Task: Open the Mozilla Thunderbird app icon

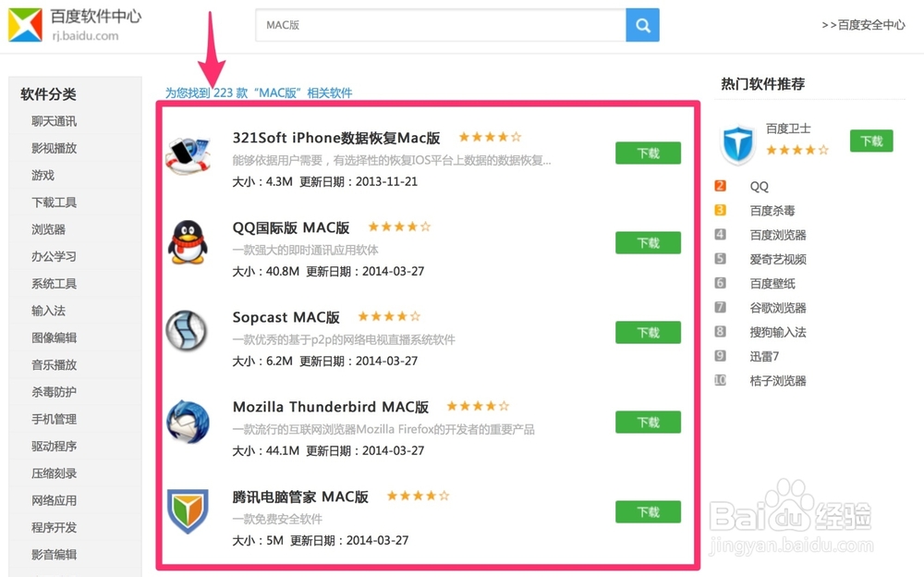Action: [188, 422]
